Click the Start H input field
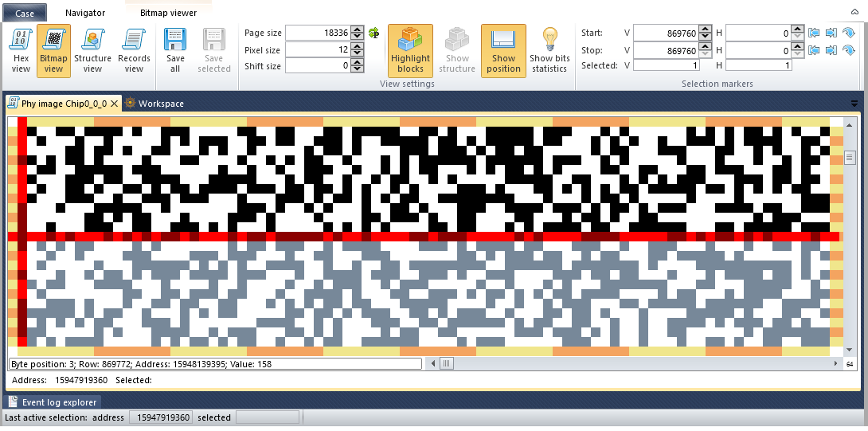868x431 pixels. pos(758,33)
